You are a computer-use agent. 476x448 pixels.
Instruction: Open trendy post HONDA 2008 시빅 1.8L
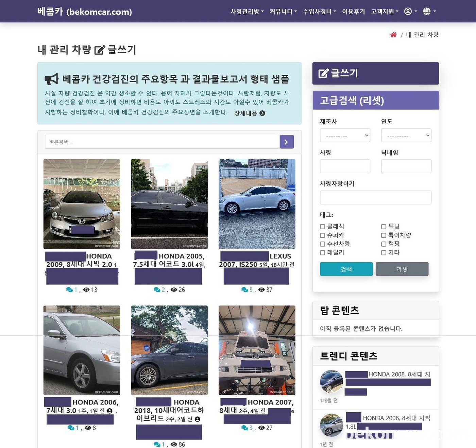pyautogui.click(x=388, y=422)
